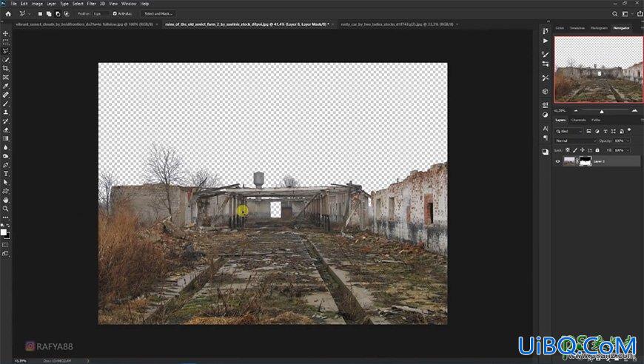Select the Rectangular Marquee tool

coord(5,42)
